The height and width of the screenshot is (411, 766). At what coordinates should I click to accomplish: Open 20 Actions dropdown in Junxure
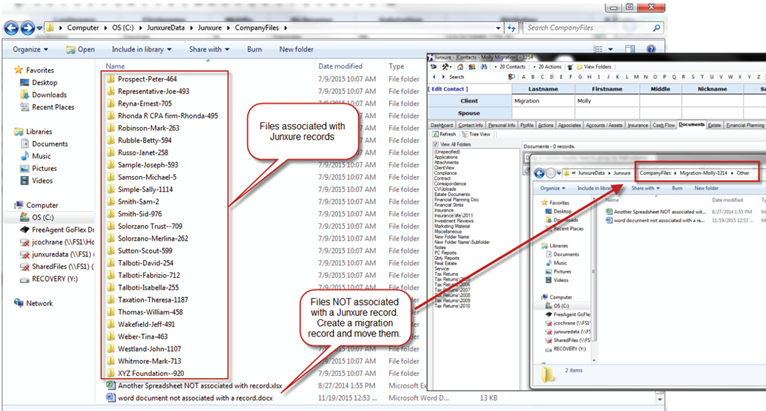click(547, 67)
